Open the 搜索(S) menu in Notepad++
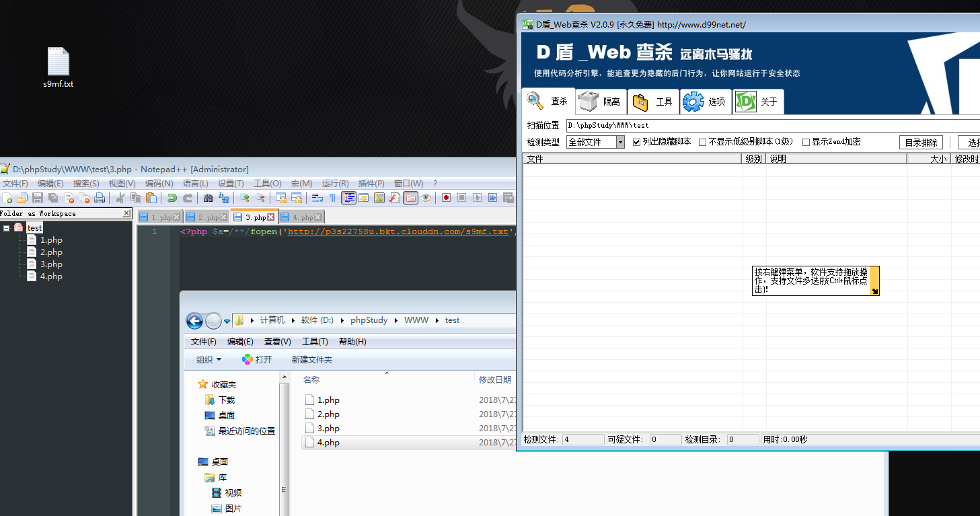Image resolution: width=980 pixels, height=516 pixels. pos(86,183)
